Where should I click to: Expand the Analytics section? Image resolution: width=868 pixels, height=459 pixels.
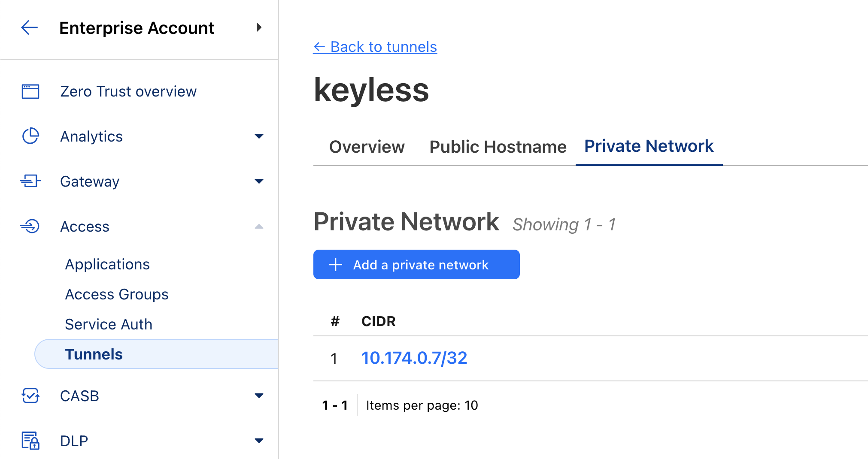tap(259, 136)
